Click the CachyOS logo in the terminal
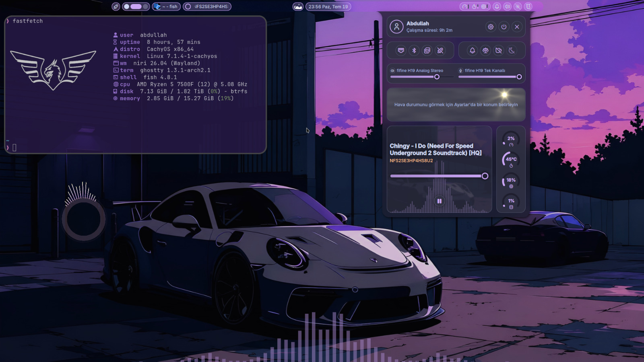Viewport: 644px width, 362px height. pyautogui.click(x=53, y=70)
